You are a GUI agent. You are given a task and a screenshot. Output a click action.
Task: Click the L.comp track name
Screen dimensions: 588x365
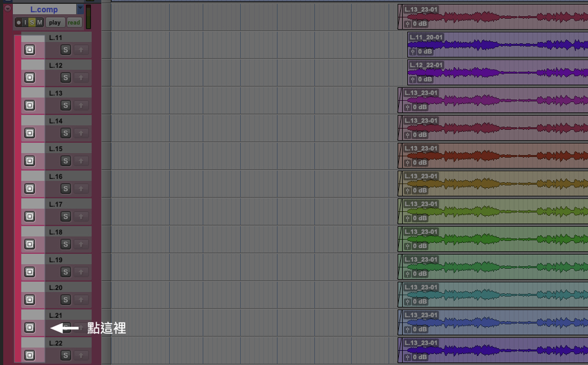44,9
